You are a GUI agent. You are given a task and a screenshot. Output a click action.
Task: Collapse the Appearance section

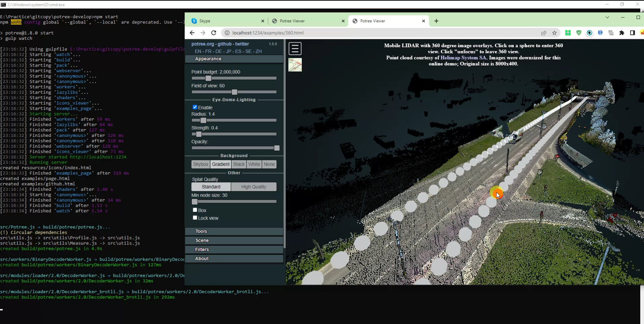pos(234,59)
